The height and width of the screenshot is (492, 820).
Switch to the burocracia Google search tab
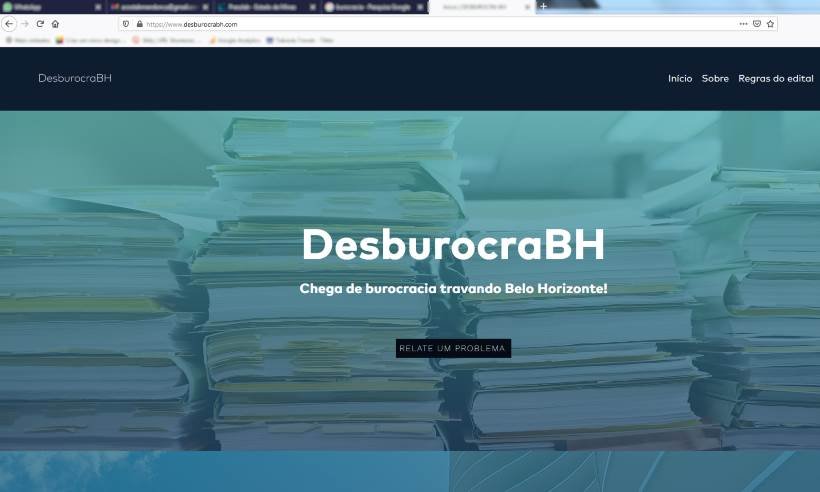click(373, 7)
